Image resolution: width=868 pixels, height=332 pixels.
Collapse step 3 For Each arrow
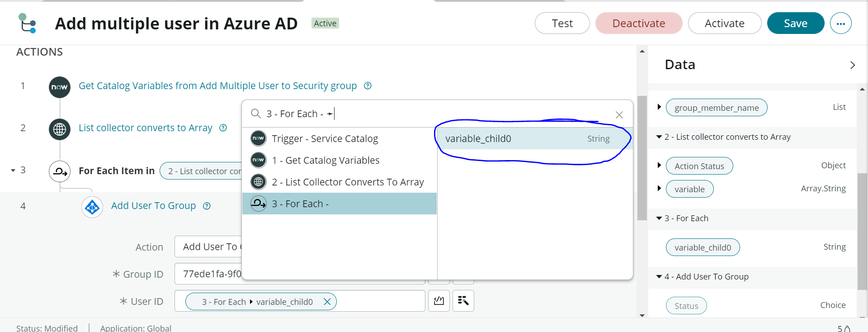[13, 171]
